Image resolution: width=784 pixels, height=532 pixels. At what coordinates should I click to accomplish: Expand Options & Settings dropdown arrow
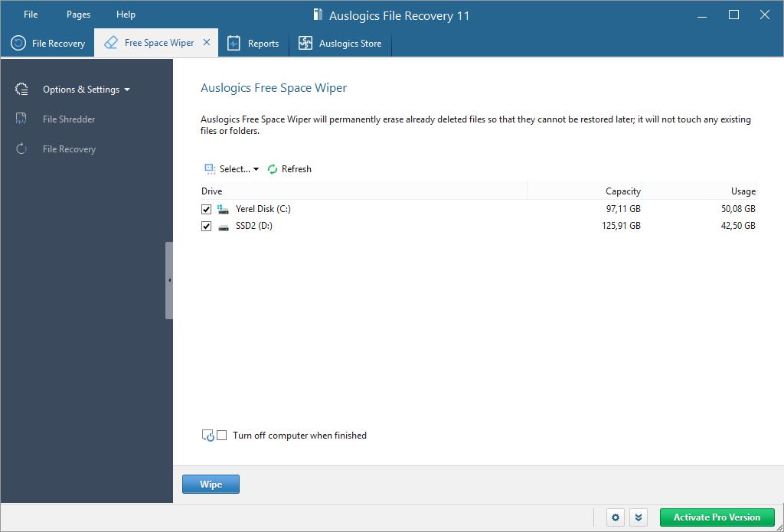tap(127, 90)
